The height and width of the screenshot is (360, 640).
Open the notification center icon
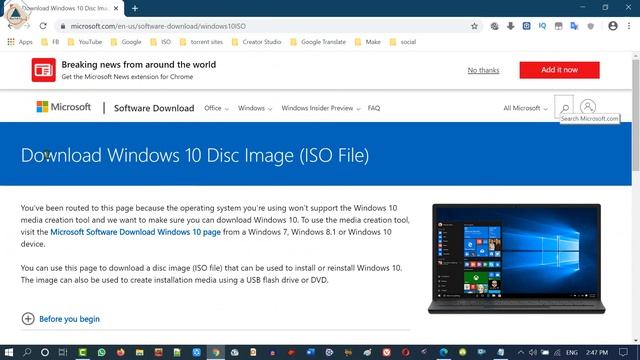623,352
